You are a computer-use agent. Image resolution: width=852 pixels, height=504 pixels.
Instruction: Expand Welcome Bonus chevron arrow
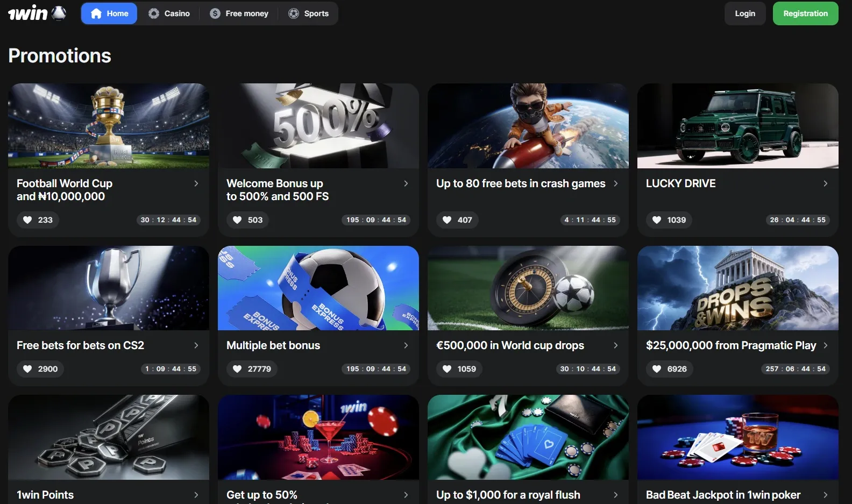click(406, 183)
